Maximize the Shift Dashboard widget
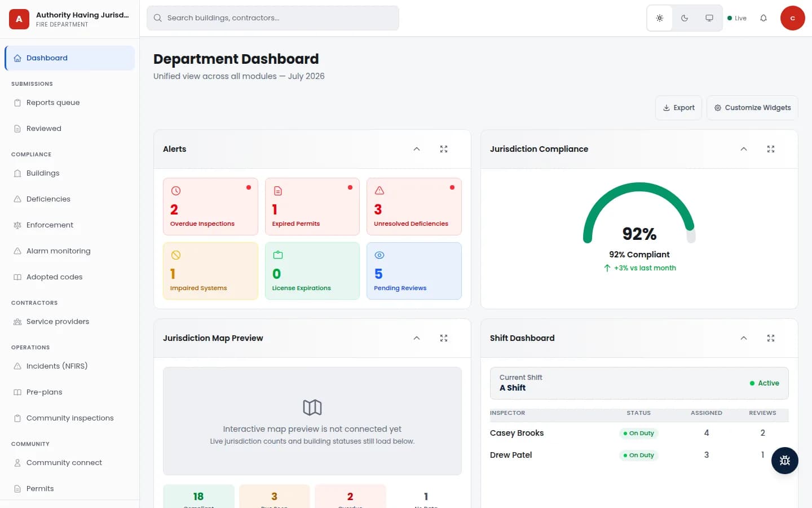The height and width of the screenshot is (508, 812). coord(771,338)
